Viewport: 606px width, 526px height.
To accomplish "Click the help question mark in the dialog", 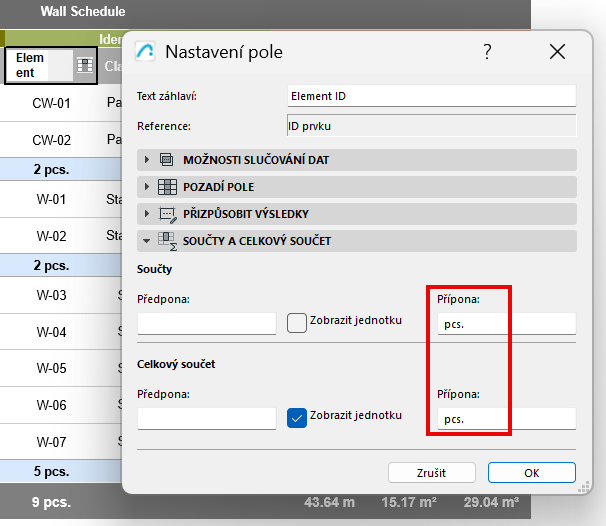I will tap(487, 51).
